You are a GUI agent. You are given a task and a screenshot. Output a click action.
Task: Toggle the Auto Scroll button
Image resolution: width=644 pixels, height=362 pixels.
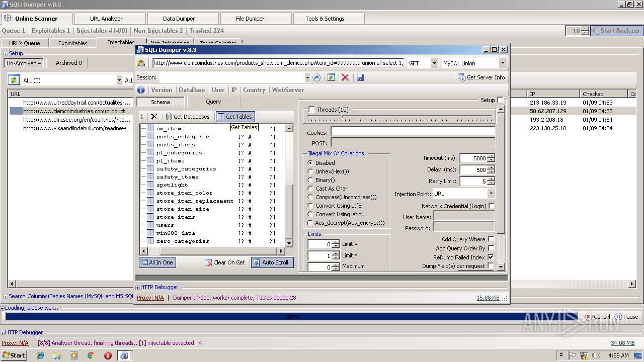(272, 262)
